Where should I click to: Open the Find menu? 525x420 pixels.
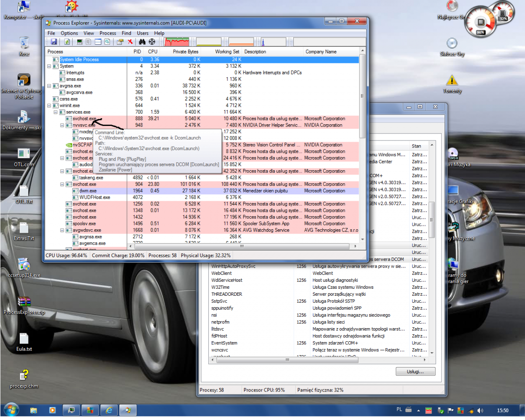pos(126,33)
